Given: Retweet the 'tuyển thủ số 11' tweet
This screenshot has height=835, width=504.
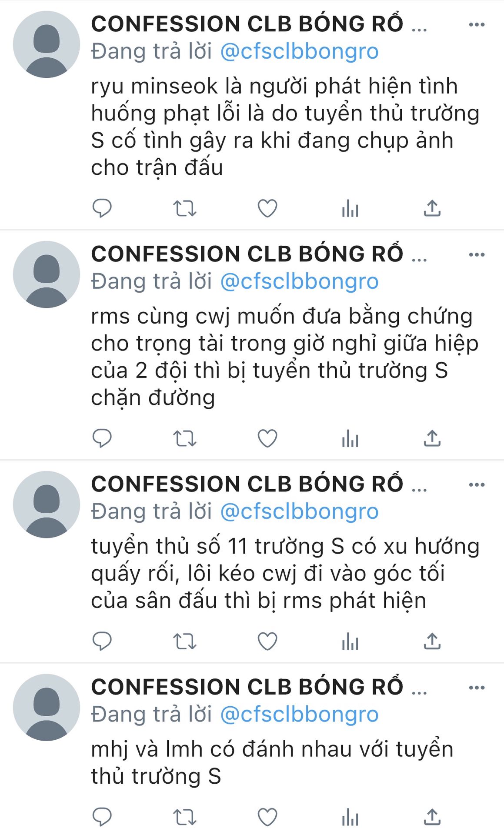Looking at the screenshot, I should [x=185, y=641].
